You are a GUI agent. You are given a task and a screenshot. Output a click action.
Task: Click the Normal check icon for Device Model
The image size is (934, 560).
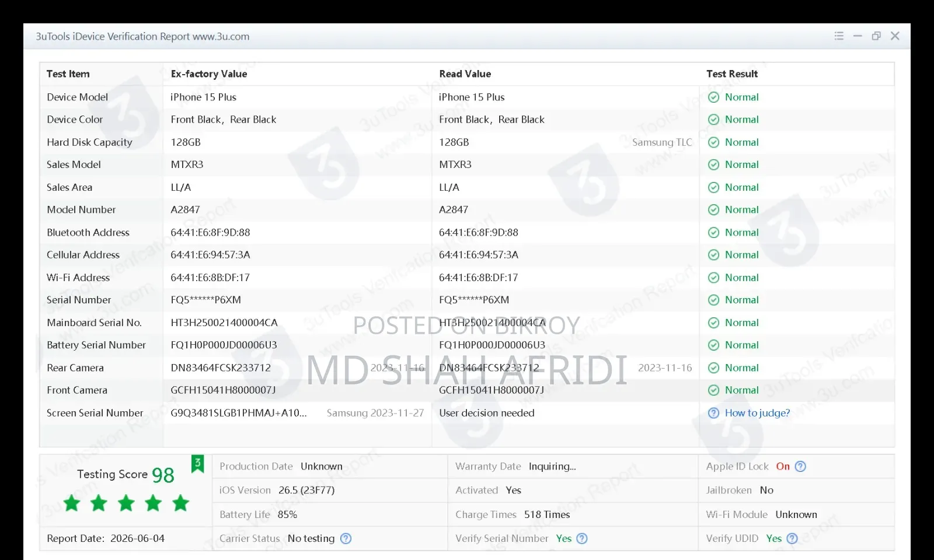pos(713,97)
